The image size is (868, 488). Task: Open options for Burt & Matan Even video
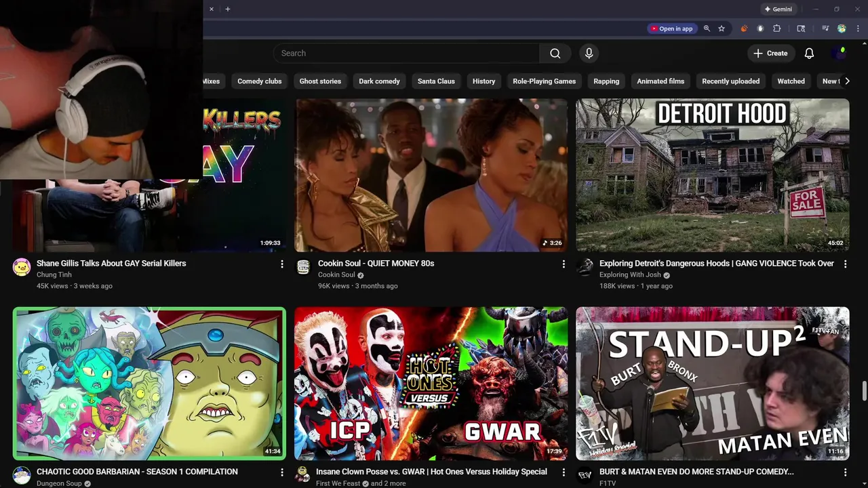[x=845, y=472]
